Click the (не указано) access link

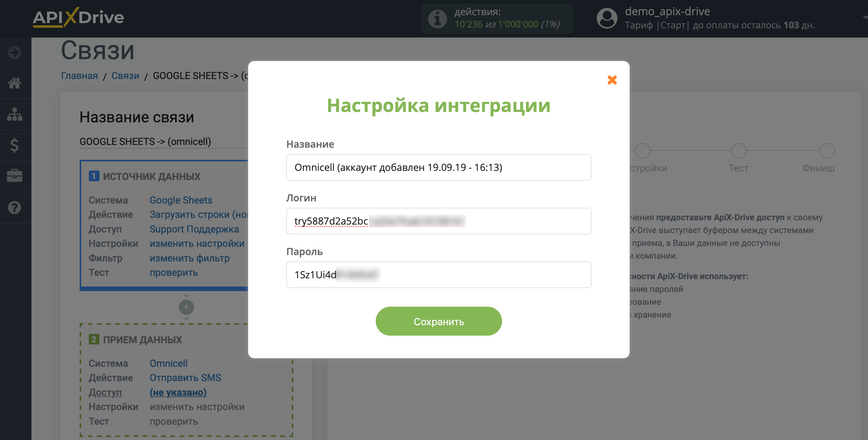[x=178, y=392]
